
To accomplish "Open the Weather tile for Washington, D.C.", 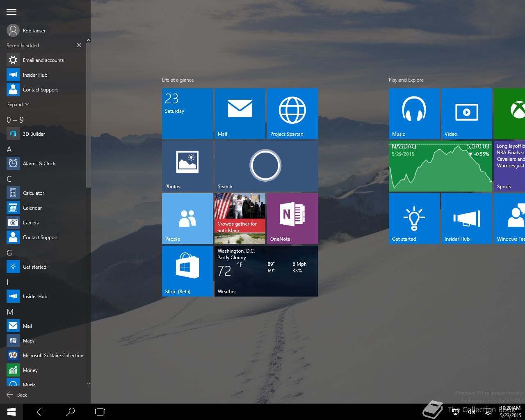I will click(x=266, y=271).
